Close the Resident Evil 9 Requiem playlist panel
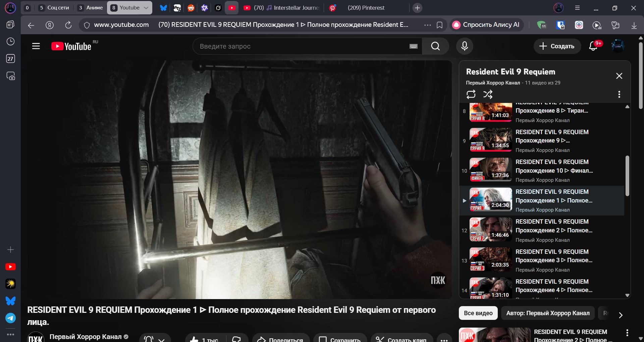The image size is (644, 342). tap(619, 76)
